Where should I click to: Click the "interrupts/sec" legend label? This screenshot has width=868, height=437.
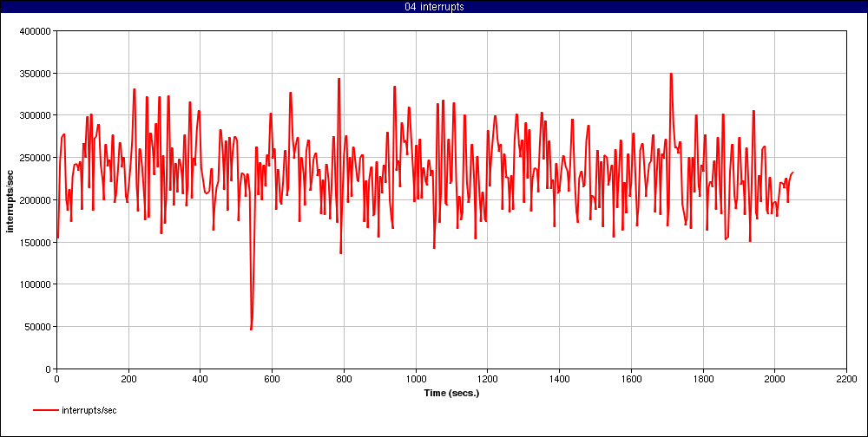pos(89,410)
